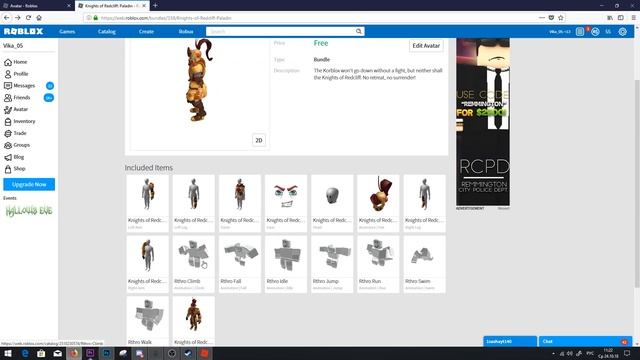
Task: Open Microsoft Store taskbar icon
Action: [x=41, y=353]
